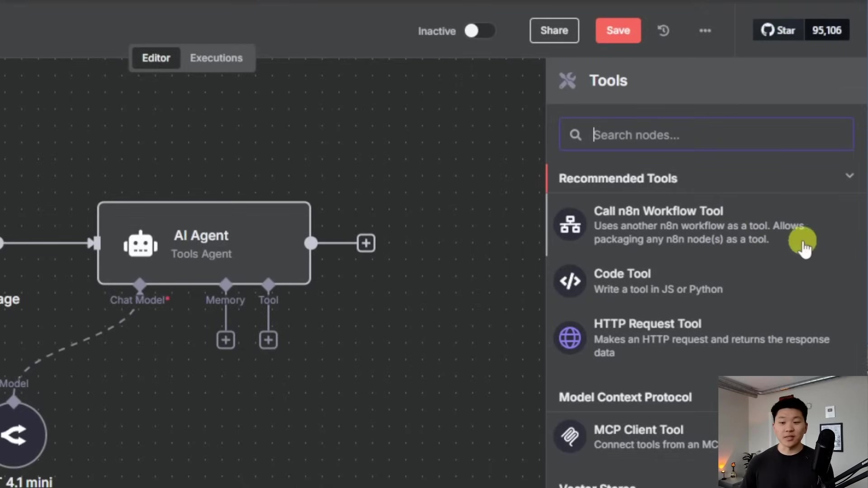Add a Memory node via its plus button
This screenshot has width=868, height=488.
226,340
